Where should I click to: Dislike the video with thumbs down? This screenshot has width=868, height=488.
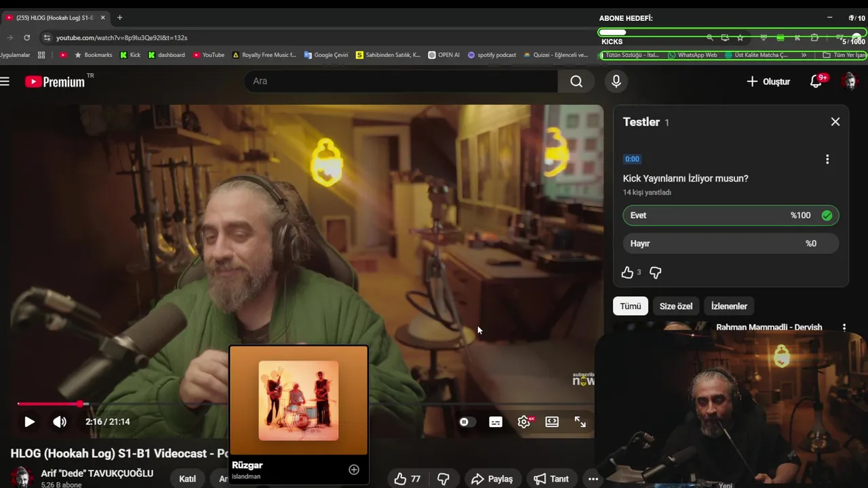point(443,479)
